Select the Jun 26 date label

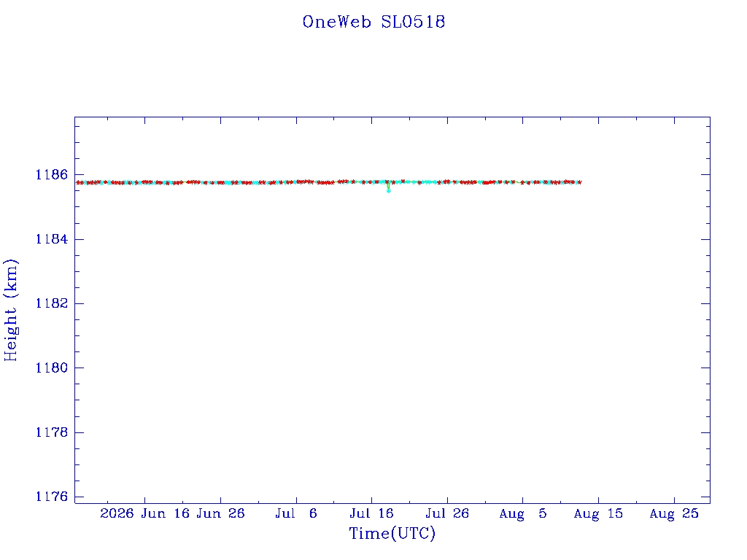[220, 513]
